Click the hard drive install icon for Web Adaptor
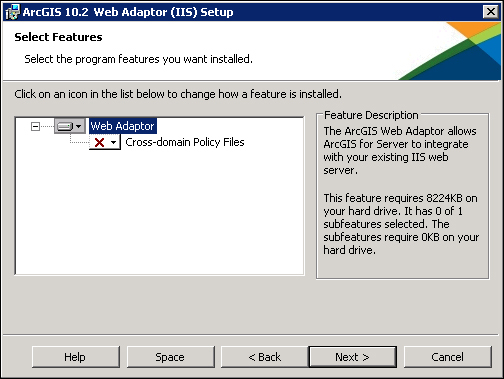 [x=65, y=126]
